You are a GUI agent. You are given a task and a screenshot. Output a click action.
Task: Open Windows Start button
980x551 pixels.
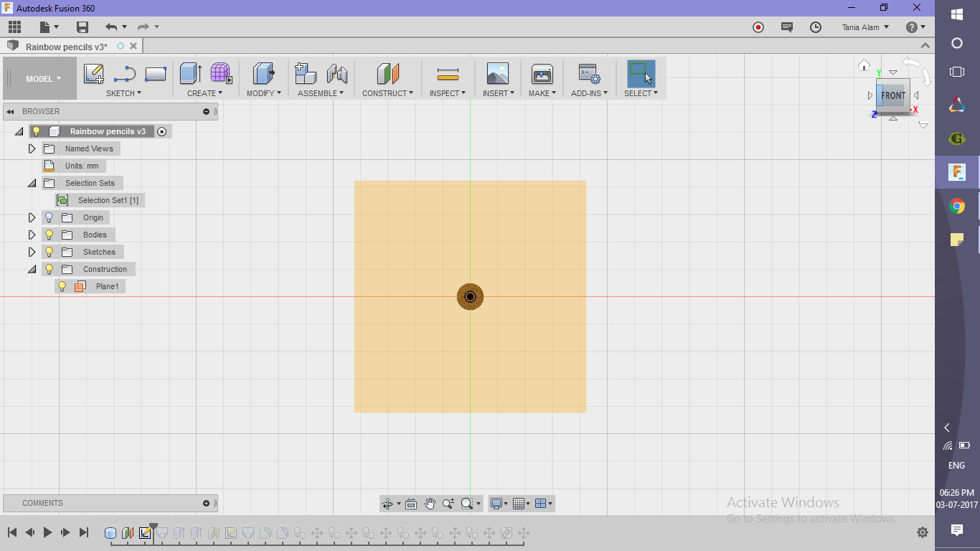click(x=956, y=14)
